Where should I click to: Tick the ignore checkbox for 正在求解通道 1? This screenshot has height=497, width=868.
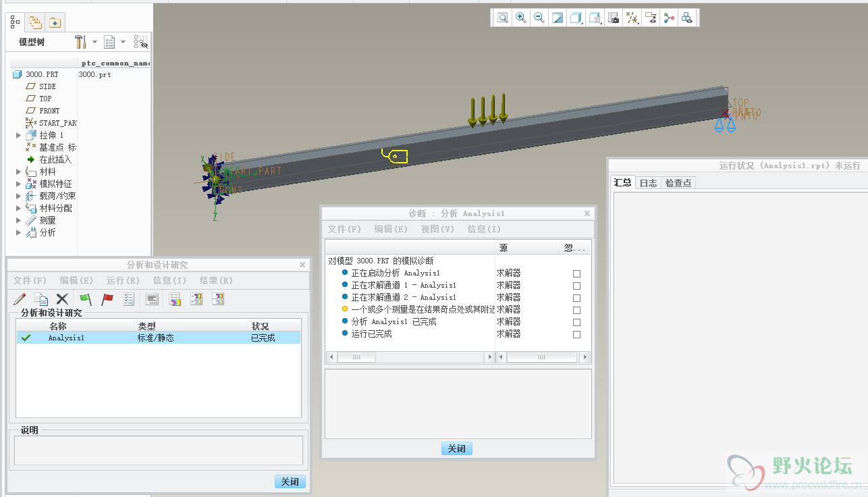click(576, 286)
